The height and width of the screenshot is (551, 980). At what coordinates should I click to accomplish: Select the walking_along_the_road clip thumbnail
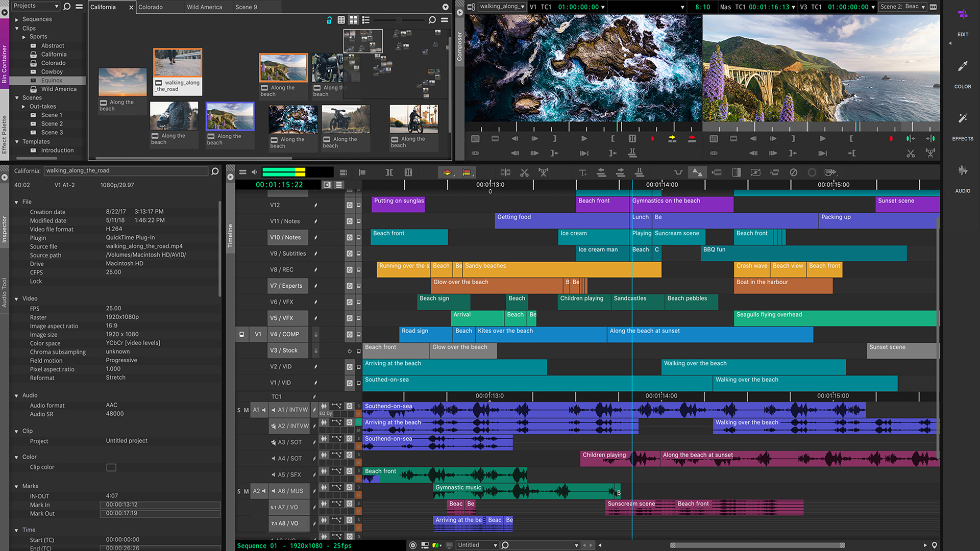177,63
